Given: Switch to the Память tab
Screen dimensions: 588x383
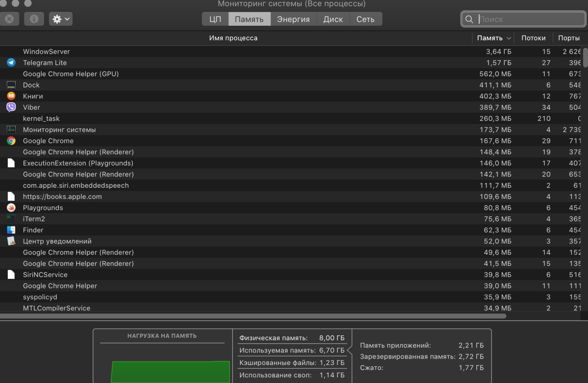Looking at the screenshot, I should (x=249, y=19).
